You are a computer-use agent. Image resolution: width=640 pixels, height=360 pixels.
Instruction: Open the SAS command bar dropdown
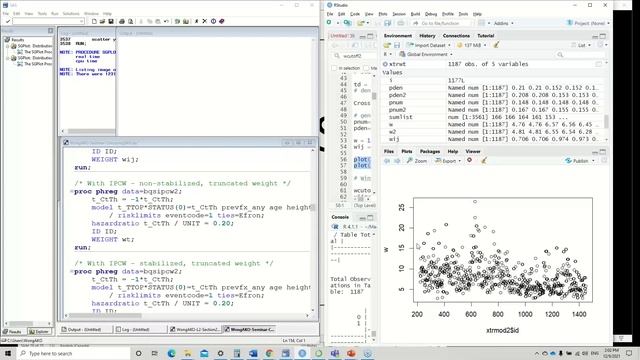pyautogui.click(x=82, y=21)
